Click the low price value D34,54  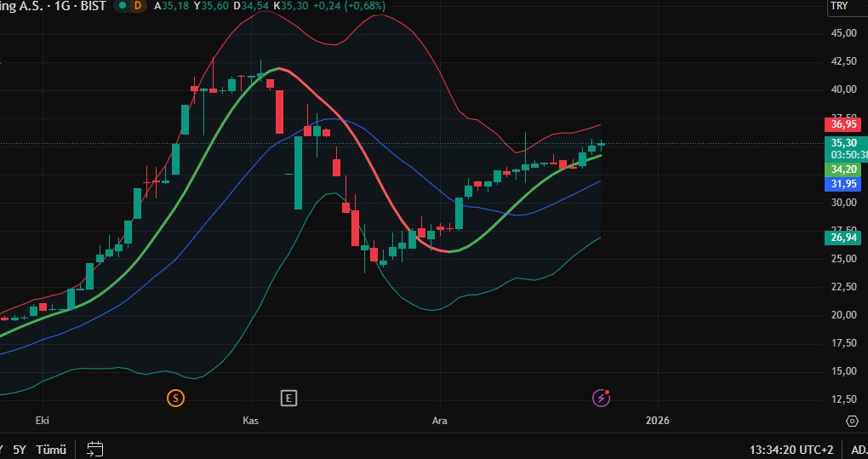point(251,6)
